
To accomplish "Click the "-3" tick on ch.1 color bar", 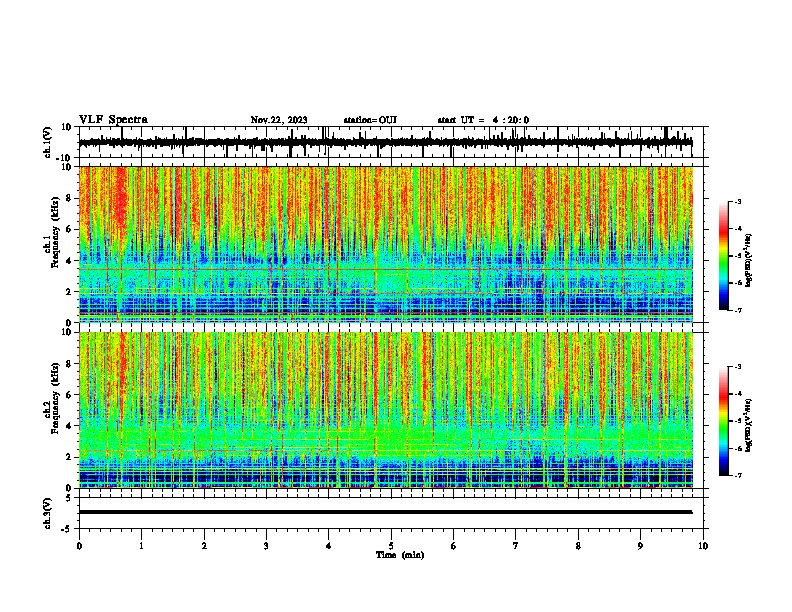I will pos(738,201).
